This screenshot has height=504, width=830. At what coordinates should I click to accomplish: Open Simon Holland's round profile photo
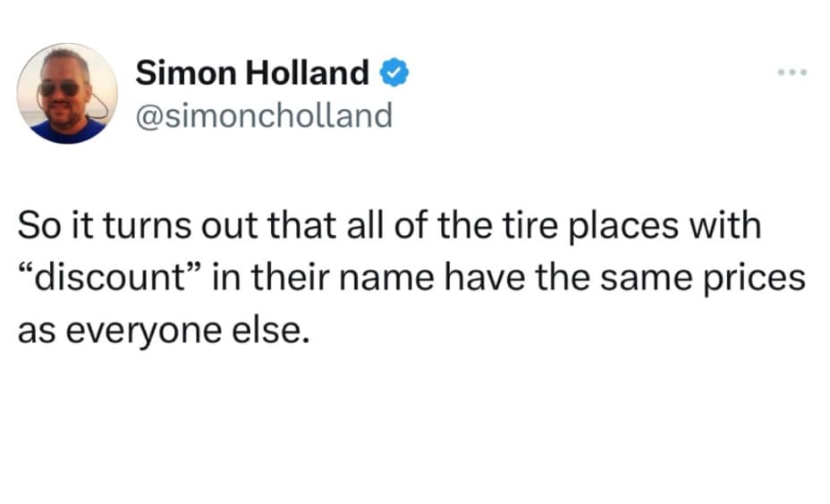tap(67, 93)
